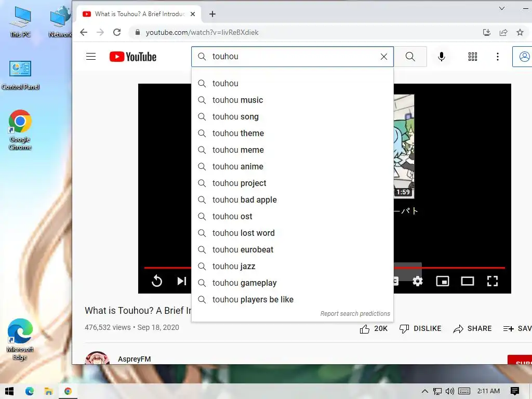
Task: Open the YouTube hamburger guide menu
Action: pyautogui.click(x=90, y=56)
